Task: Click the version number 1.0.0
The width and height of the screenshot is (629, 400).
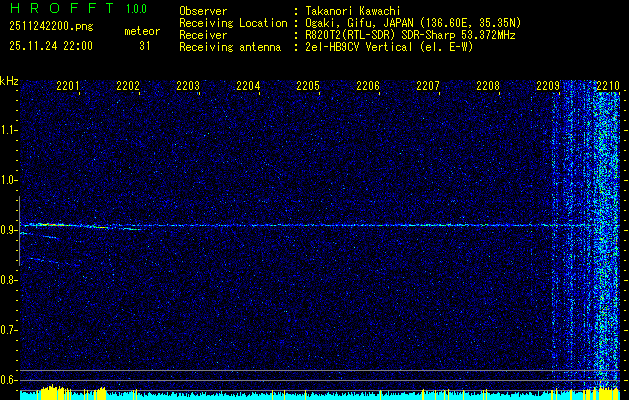Action: pos(136,9)
